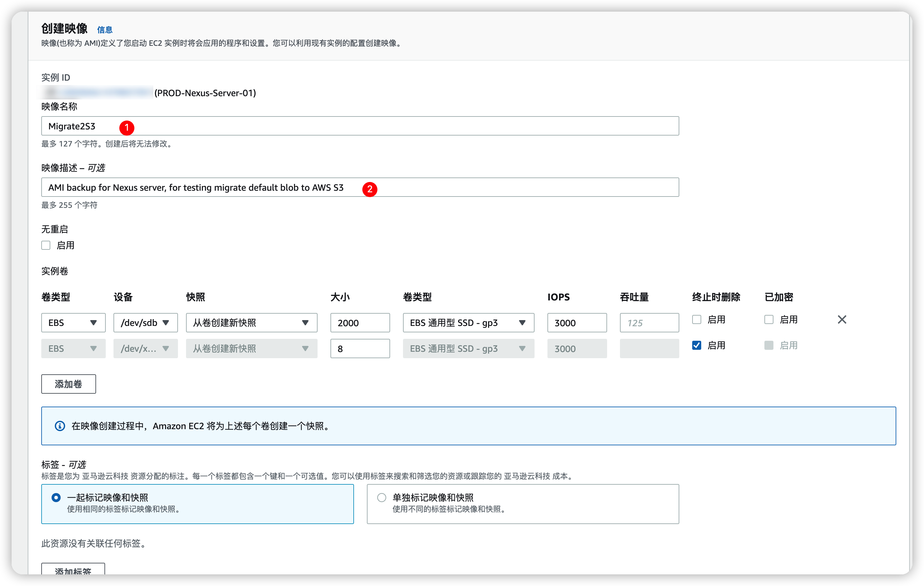This screenshot has height=586, width=924.
Task: Open the /dev/sdb device dropdown
Action: (145, 323)
